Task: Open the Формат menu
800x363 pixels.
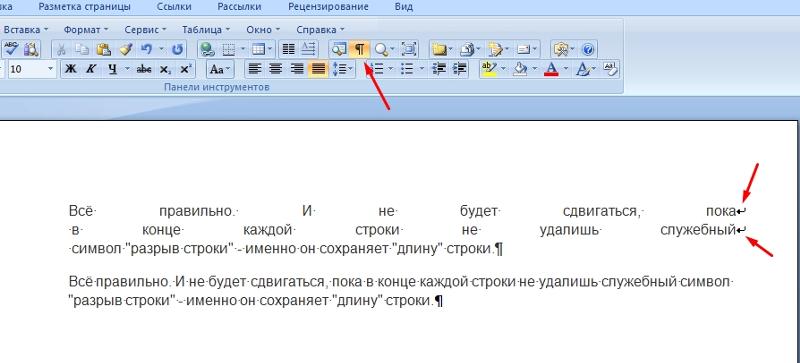Action: (86, 30)
